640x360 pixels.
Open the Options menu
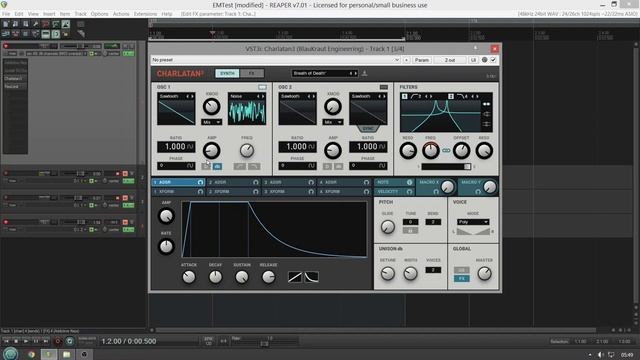click(x=99, y=14)
